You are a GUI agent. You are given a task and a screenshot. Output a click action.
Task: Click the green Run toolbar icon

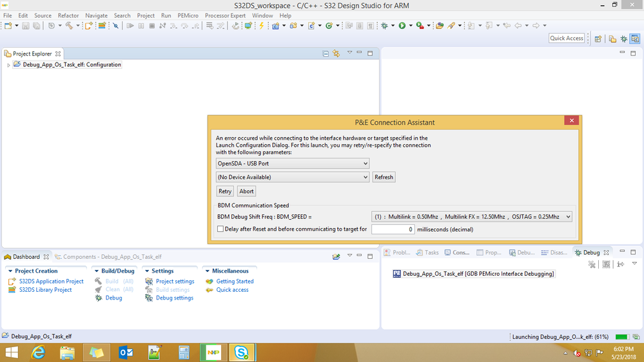pyautogui.click(x=402, y=26)
